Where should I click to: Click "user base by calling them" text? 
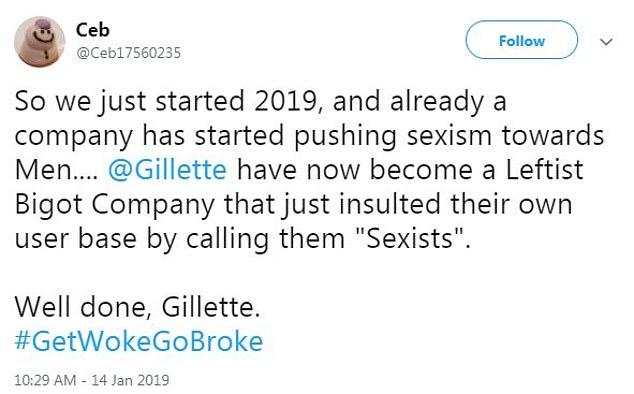pos(180,239)
